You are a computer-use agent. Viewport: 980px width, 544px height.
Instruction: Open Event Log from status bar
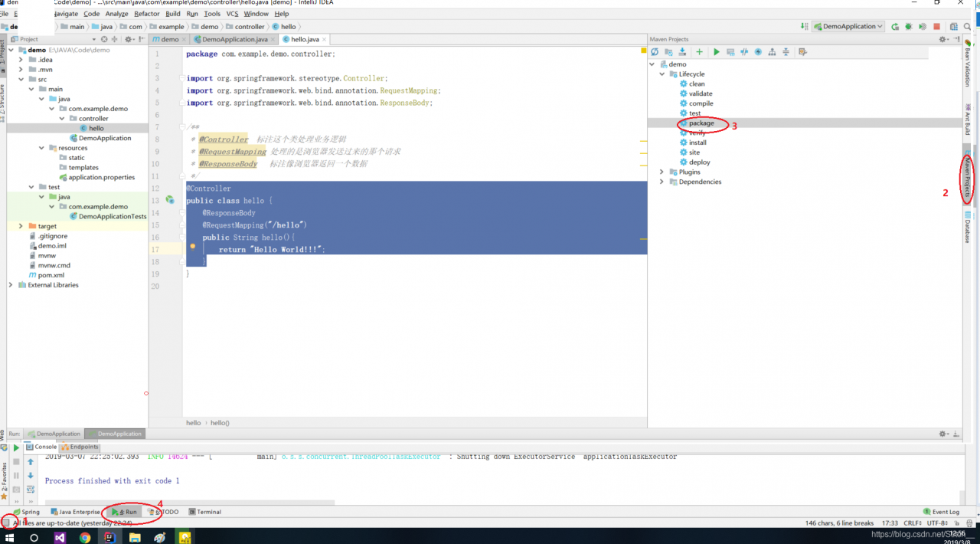click(x=942, y=512)
